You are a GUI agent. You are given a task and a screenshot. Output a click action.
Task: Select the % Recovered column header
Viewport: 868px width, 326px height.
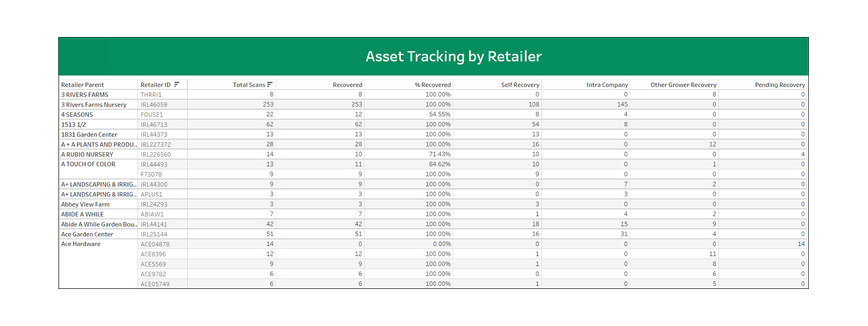pos(433,85)
